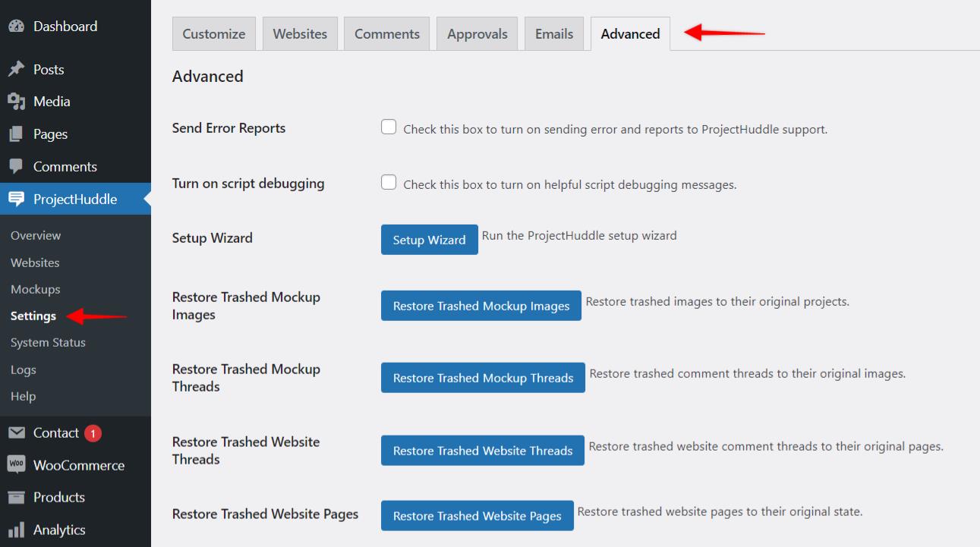Click the Analytics bar chart icon
The height and width of the screenshot is (547, 980).
[x=16, y=530]
